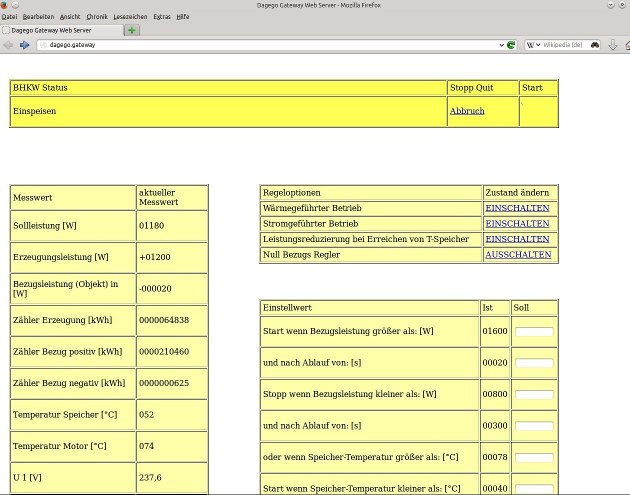The width and height of the screenshot is (630, 495).
Task: Click the browser forward arrow button
Action: click(24, 45)
